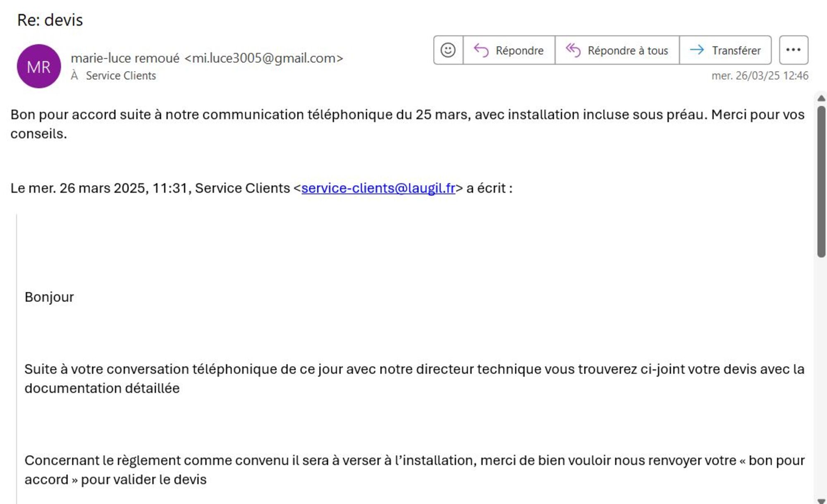This screenshot has height=504, width=827.
Task: Open the service-clients@laugil.fr link
Action: [378, 188]
